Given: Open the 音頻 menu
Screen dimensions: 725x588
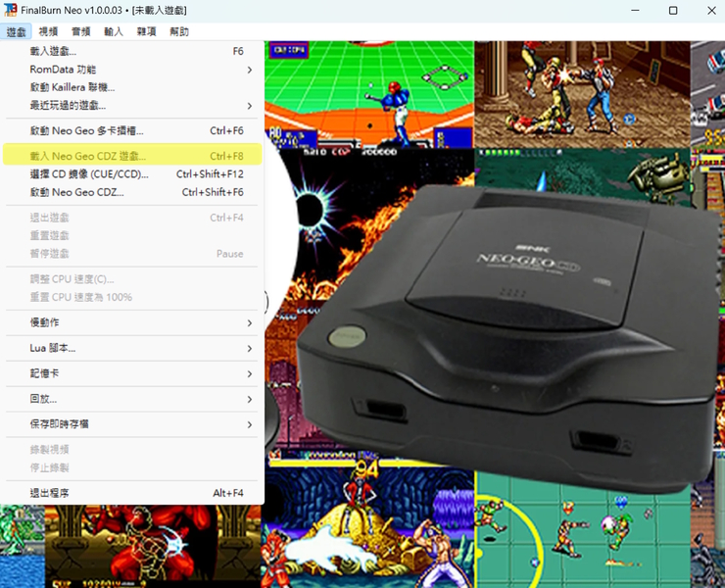Looking at the screenshot, I should click(81, 32).
